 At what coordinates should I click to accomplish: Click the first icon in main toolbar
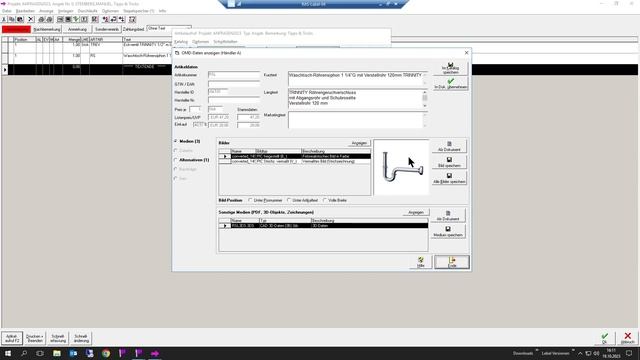4,19
